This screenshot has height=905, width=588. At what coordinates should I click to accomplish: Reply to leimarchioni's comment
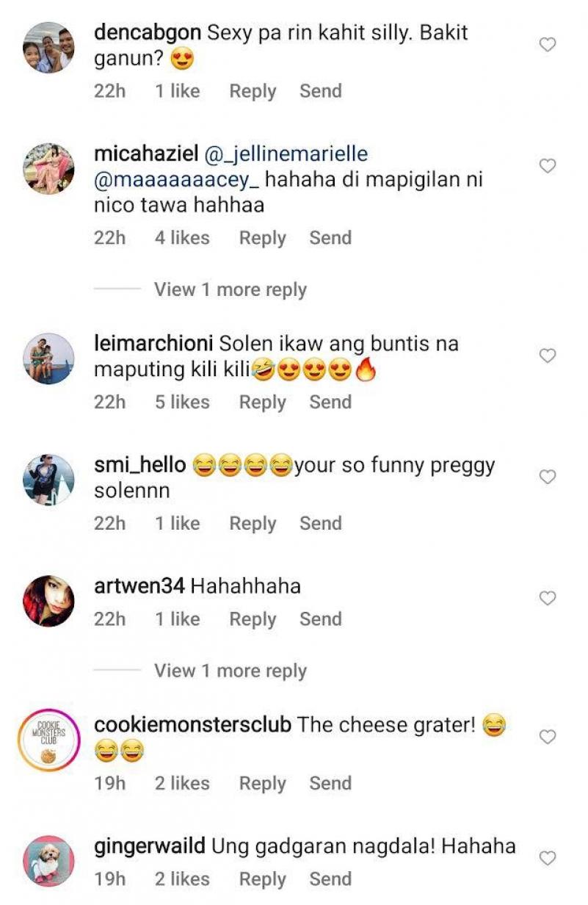click(262, 403)
